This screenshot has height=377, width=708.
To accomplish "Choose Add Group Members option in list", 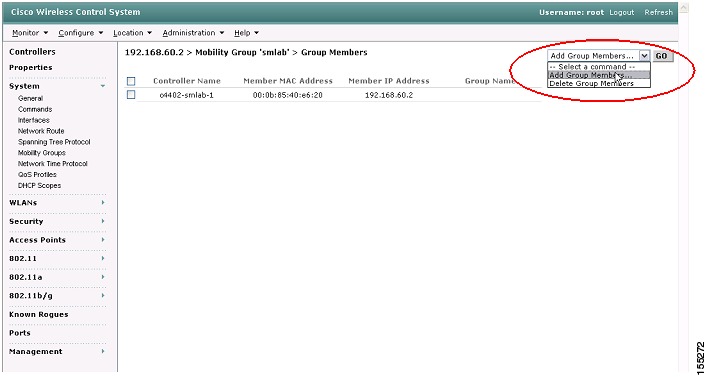I will [x=599, y=75].
